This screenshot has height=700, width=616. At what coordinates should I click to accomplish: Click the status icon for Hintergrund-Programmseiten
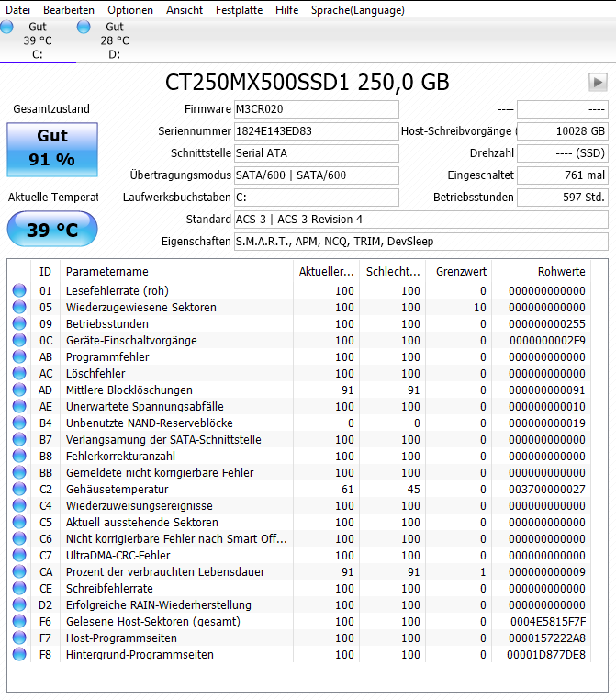pyautogui.click(x=19, y=654)
